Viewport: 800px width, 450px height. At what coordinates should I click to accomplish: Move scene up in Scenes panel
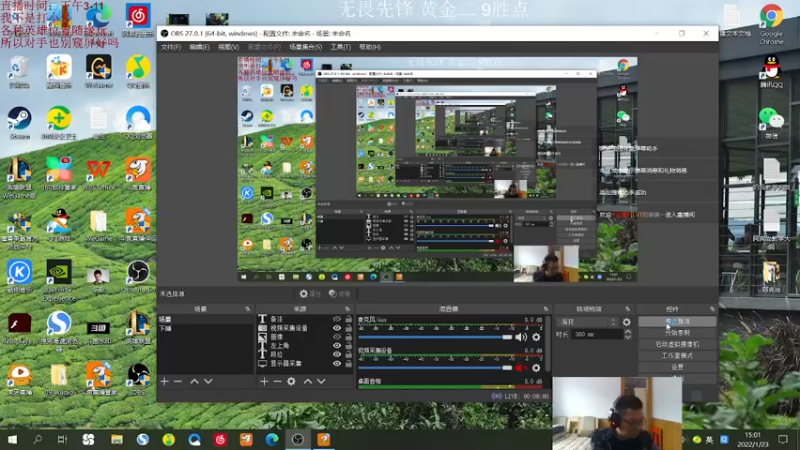(194, 381)
